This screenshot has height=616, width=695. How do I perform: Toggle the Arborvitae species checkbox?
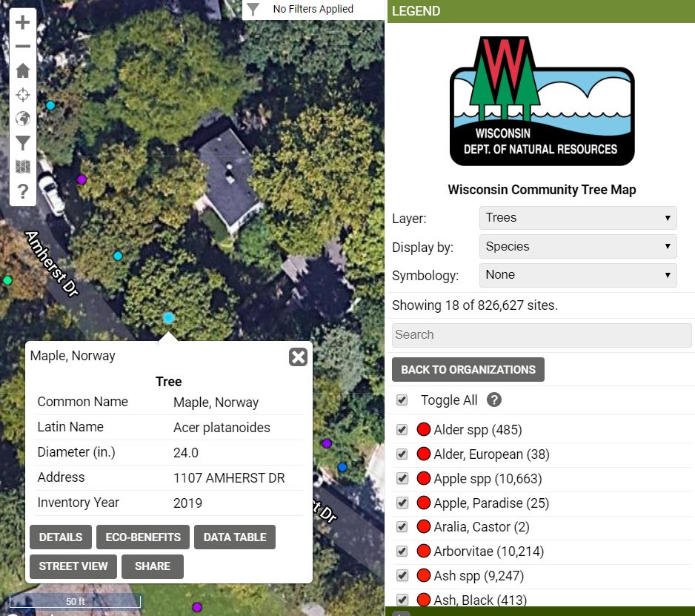click(x=402, y=552)
